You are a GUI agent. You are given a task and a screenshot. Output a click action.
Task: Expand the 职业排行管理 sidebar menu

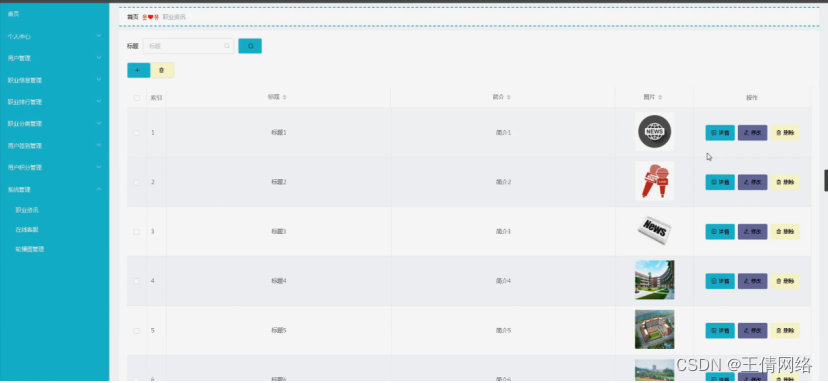coord(54,102)
